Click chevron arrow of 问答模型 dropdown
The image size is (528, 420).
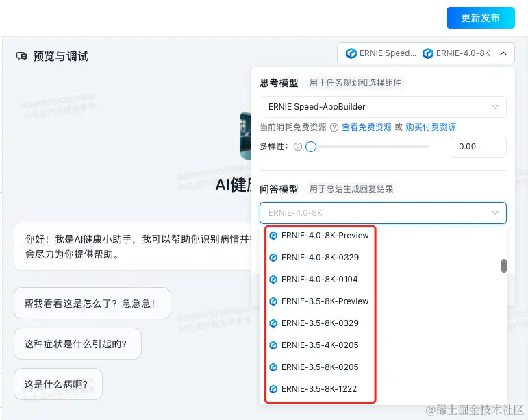tap(494, 213)
